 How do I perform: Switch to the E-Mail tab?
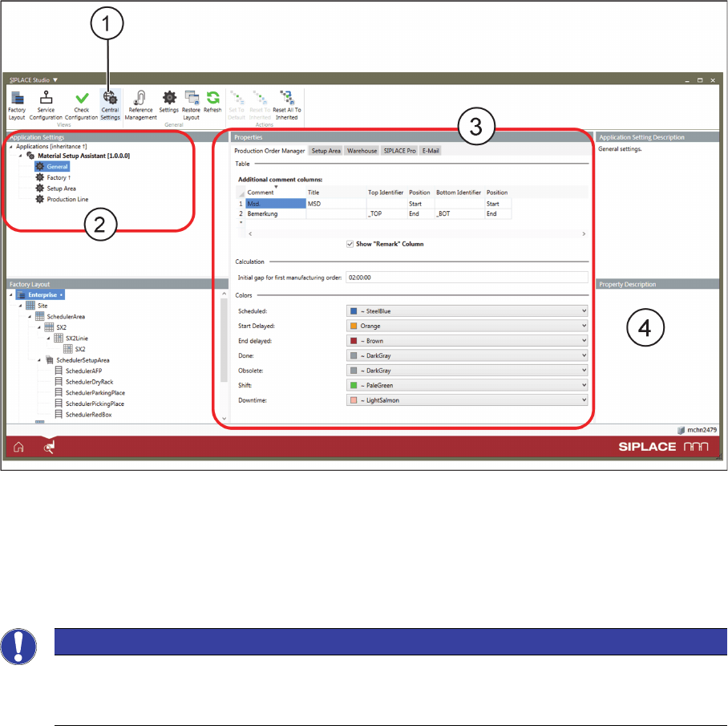coord(431,151)
